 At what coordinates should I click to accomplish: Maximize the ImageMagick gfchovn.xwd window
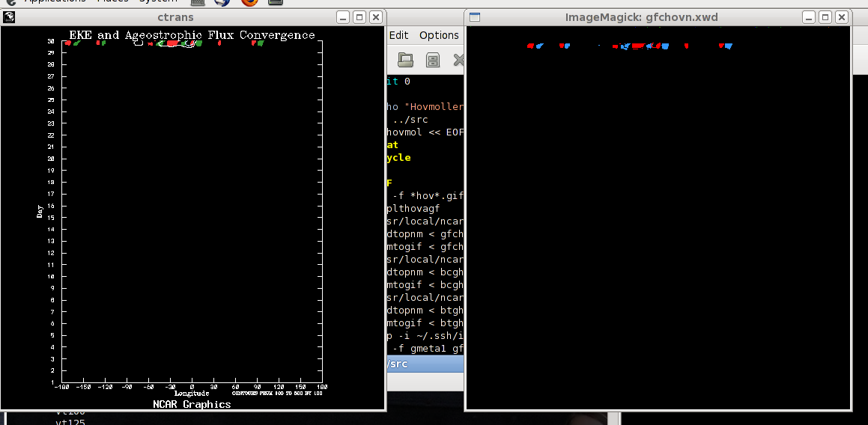tap(825, 17)
